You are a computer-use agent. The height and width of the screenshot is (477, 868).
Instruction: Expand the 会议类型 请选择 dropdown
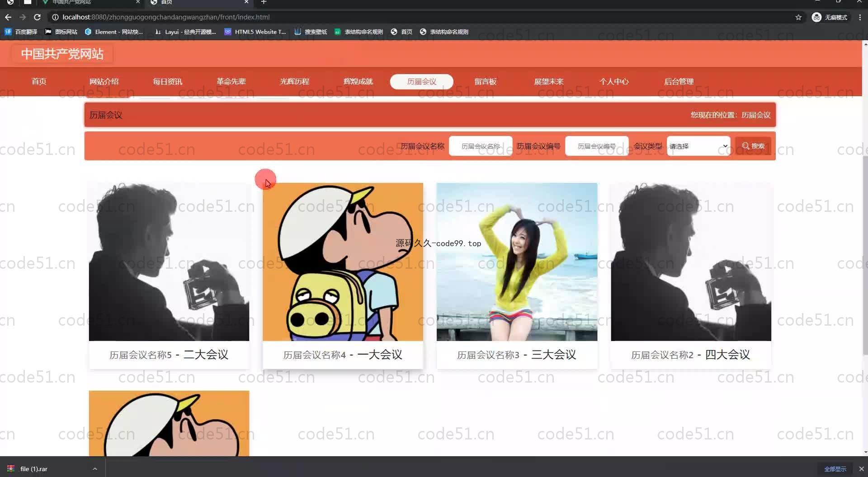(698, 146)
